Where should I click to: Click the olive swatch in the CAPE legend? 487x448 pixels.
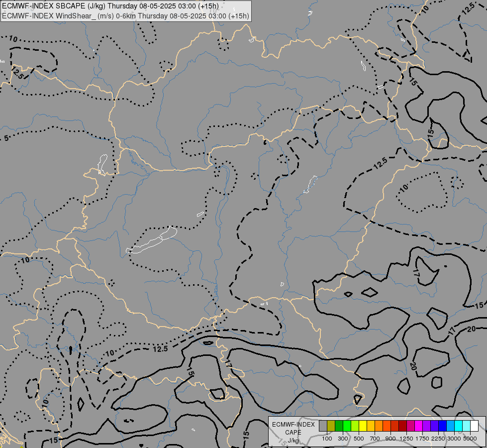point(331,426)
